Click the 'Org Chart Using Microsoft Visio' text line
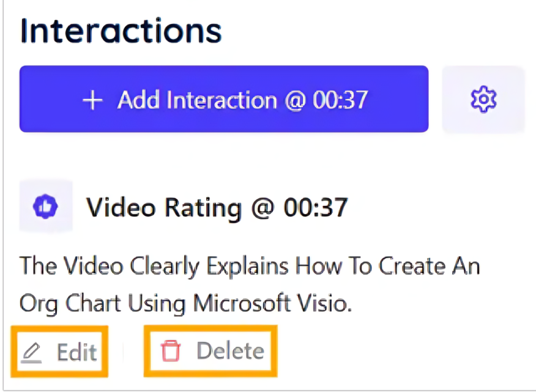The height and width of the screenshot is (392, 536). point(185,303)
